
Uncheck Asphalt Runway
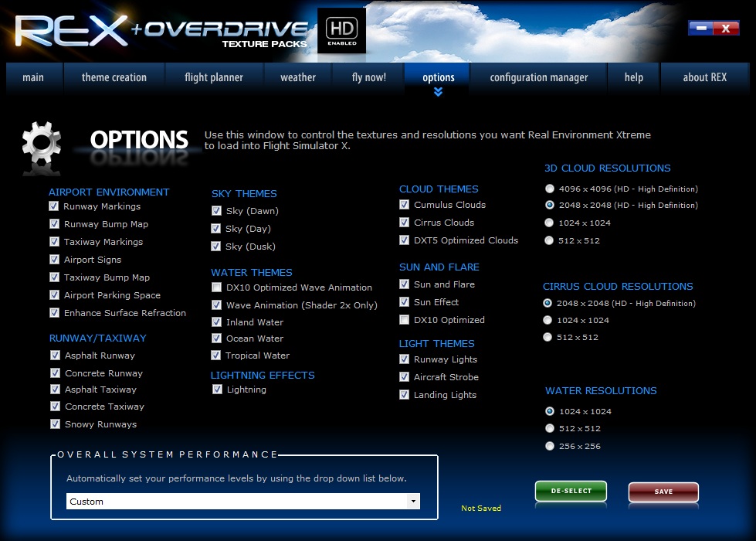[55, 356]
